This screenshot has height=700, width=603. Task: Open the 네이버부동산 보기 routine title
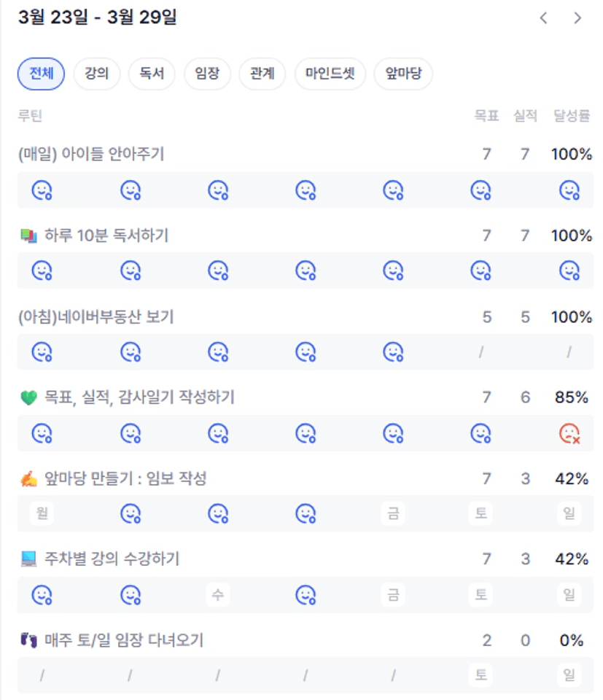[96, 317]
